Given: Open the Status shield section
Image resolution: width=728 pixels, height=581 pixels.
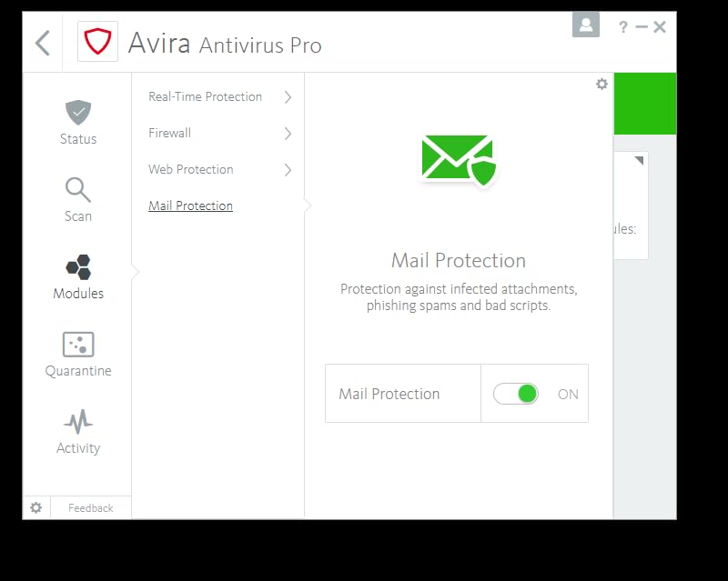Looking at the screenshot, I should click(78, 123).
